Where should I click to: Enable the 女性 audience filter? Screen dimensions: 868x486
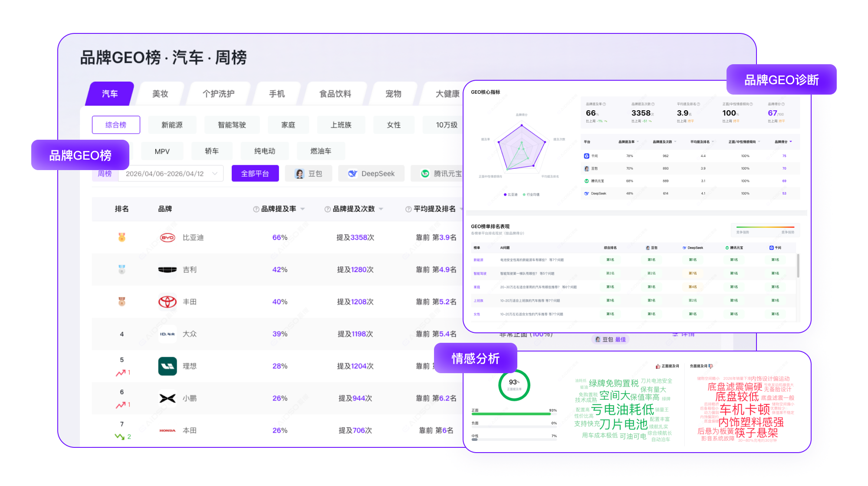(393, 125)
